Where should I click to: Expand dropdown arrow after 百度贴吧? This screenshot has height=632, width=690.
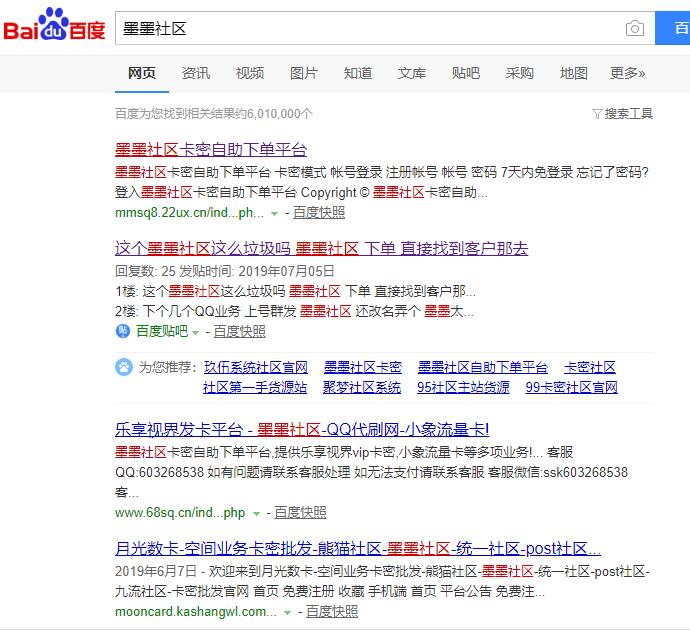195,332
